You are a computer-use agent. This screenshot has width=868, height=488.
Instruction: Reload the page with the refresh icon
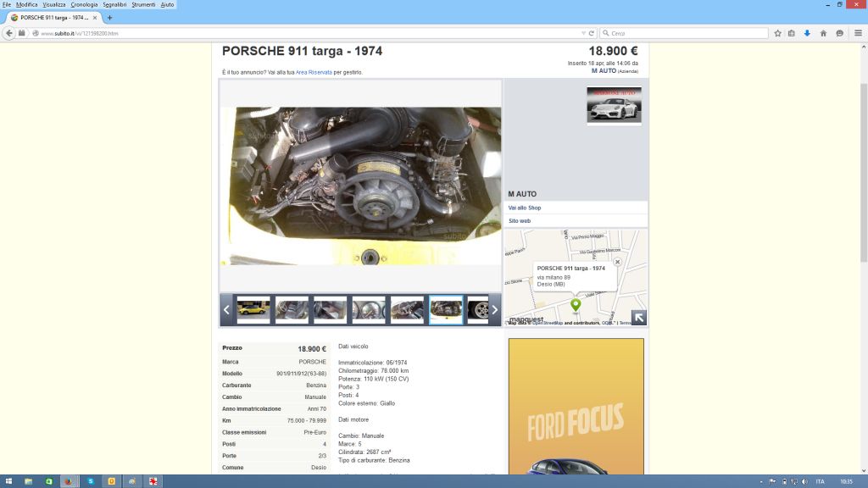pos(592,33)
